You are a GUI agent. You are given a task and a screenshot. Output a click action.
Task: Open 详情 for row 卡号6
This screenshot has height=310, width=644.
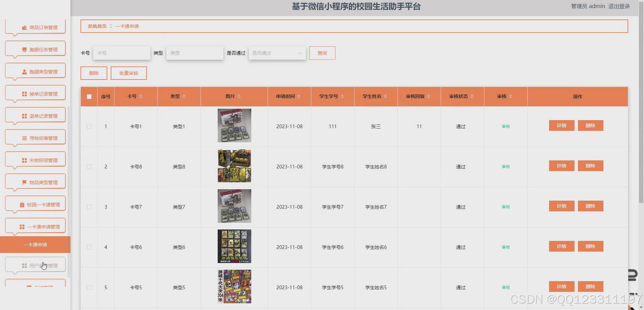(562, 246)
